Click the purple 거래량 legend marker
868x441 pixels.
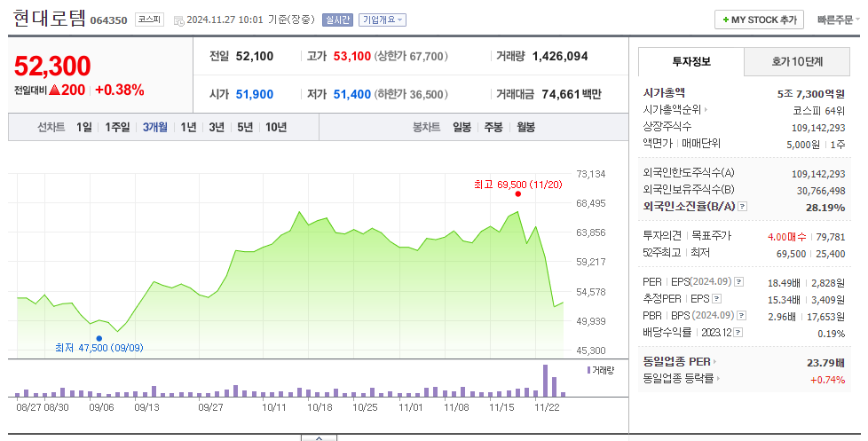(588, 370)
